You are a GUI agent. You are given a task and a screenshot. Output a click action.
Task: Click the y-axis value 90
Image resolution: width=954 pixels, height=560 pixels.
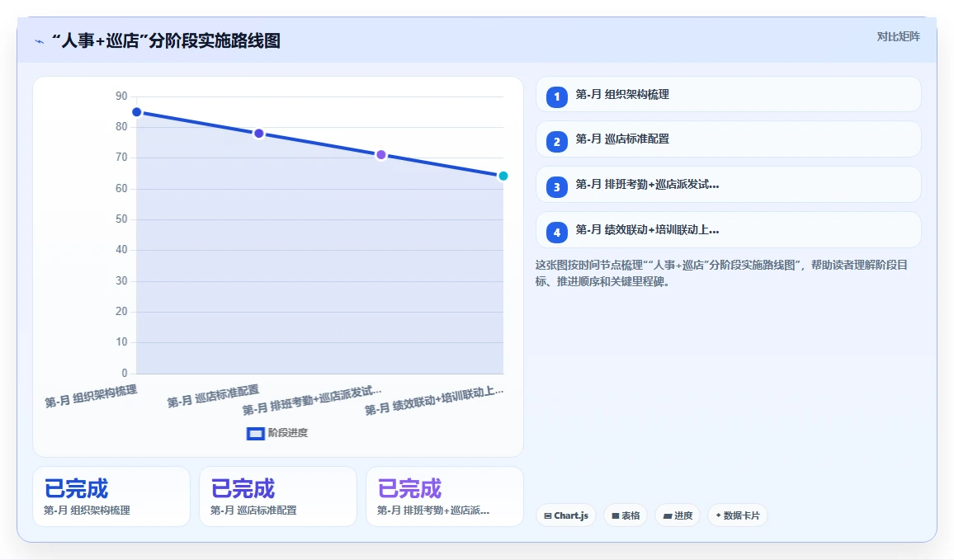(x=121, y=96)
